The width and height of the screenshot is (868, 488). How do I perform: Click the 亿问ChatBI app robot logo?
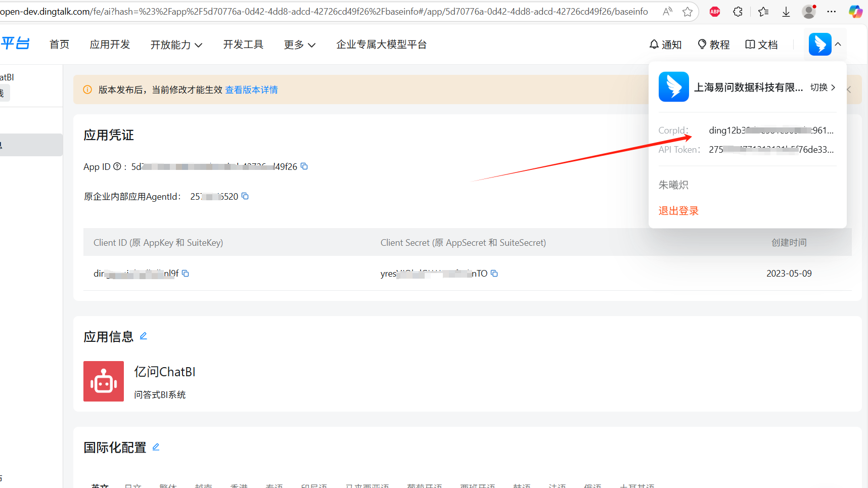[104, 381]
